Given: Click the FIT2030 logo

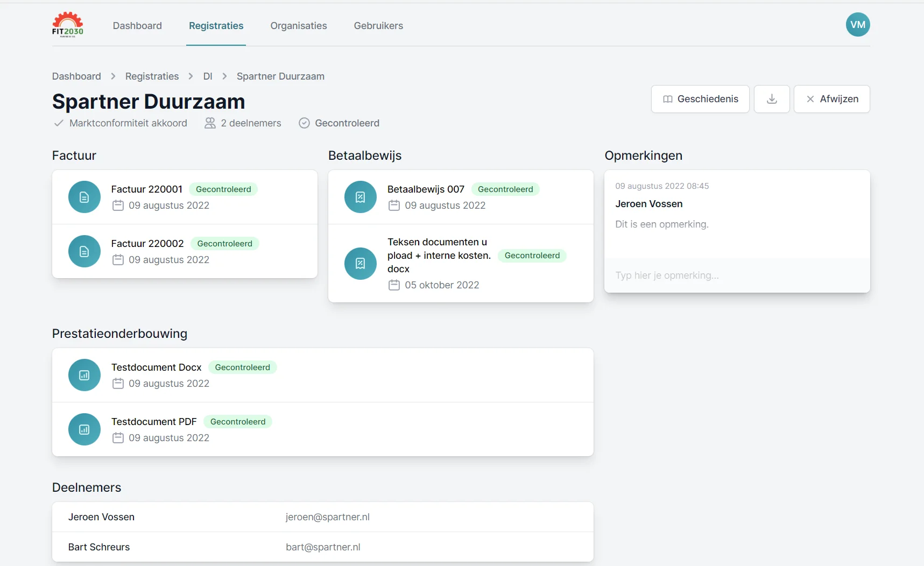Looking at the screenshot, I should [67, 25].
